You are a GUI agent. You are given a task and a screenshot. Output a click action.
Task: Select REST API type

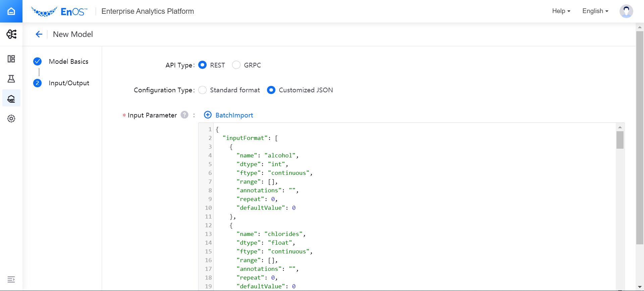pyautogui.click(x=203, y=65)
